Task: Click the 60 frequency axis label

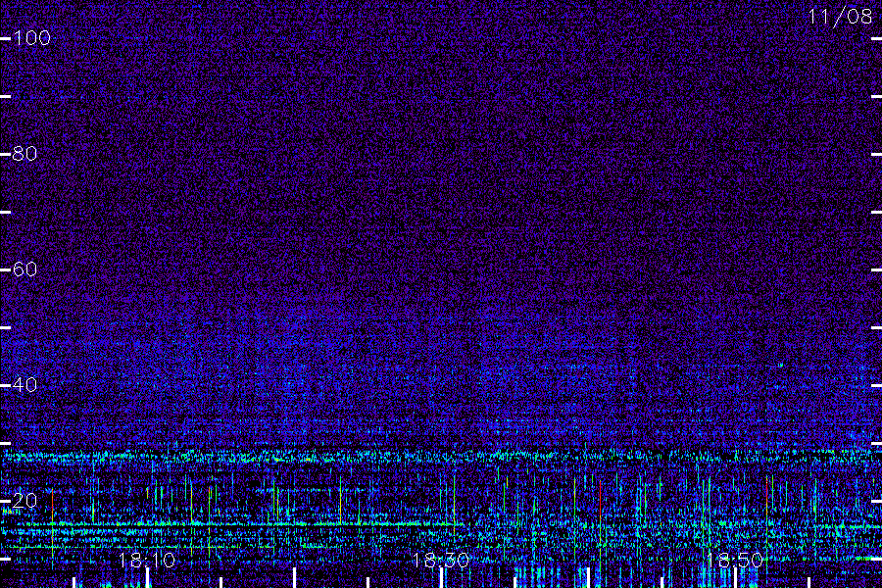Action: point(24,269)
